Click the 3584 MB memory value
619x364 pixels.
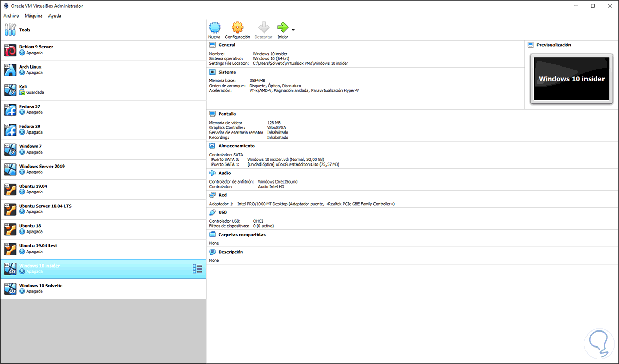tap(257, 81)
